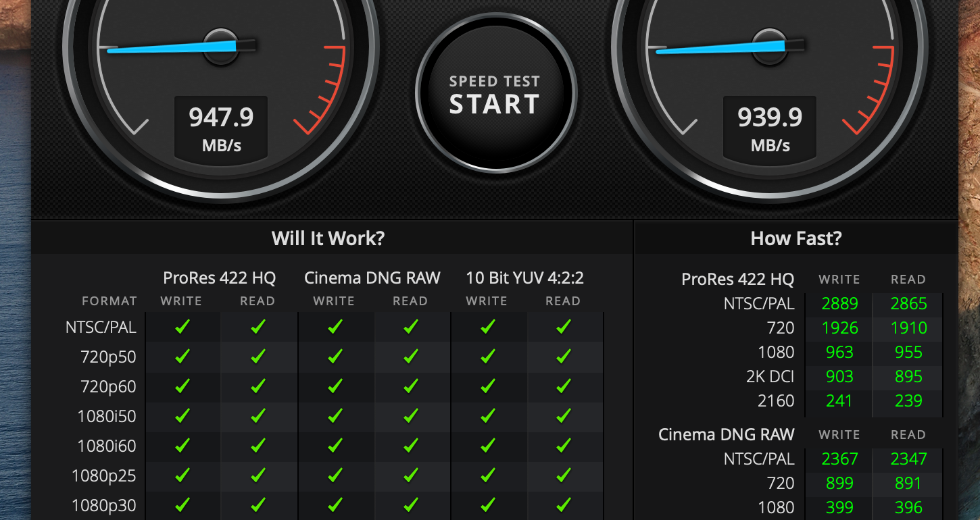Click the 720p60 10 Bit YUV write checkmark
This screenshot has width=980, height=520.
pyautogui.click(x=487, y=387)
